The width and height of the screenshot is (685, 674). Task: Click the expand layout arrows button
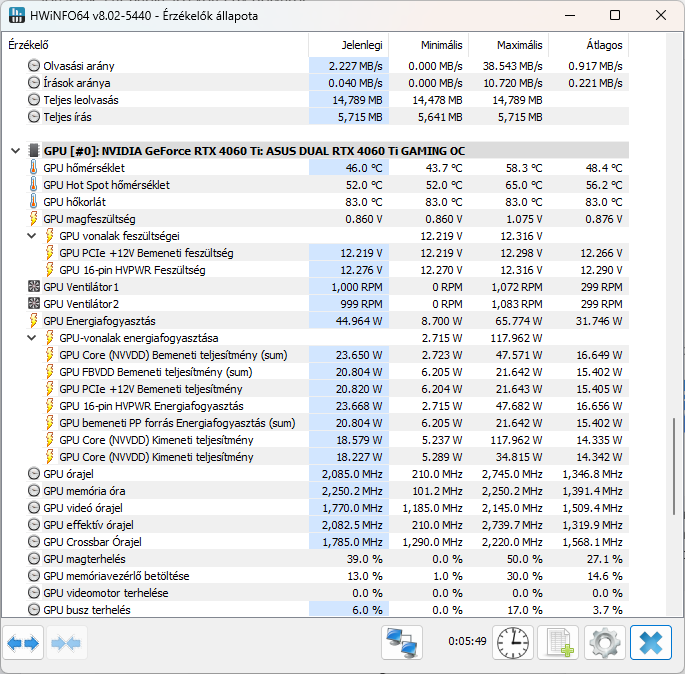pyautogui.click(x=23, y=643)
